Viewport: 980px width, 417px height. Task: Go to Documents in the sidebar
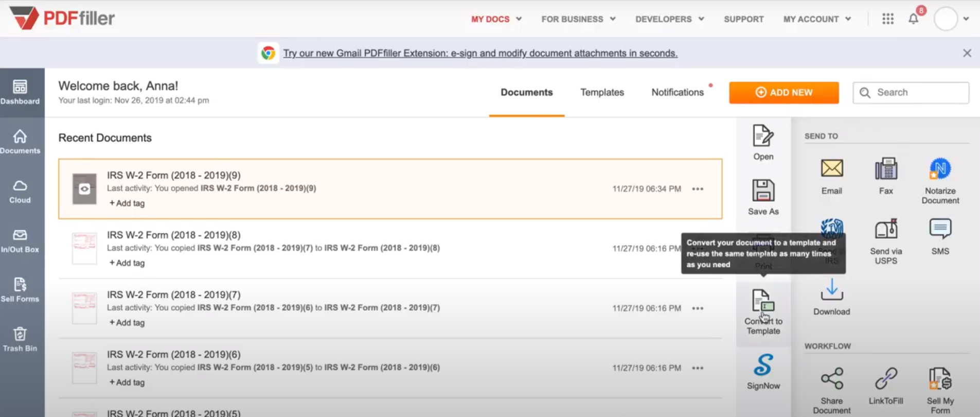pos(20,142)
